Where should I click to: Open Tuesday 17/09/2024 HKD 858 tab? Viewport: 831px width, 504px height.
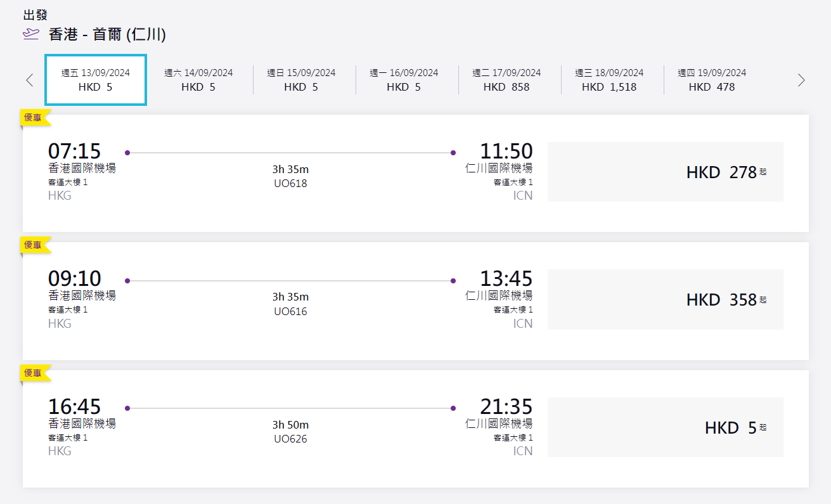pyautogui.click(x=506, y=80)
